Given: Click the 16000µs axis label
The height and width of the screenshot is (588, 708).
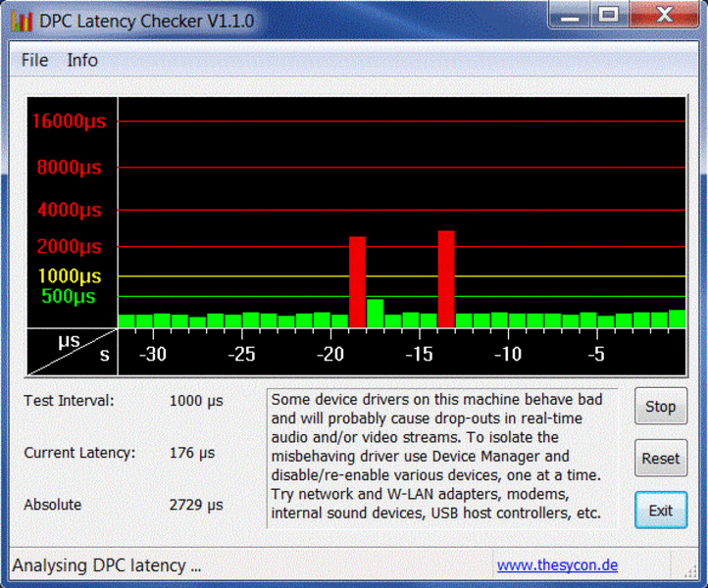Looking at the screenshot, I should coord(69,121).
